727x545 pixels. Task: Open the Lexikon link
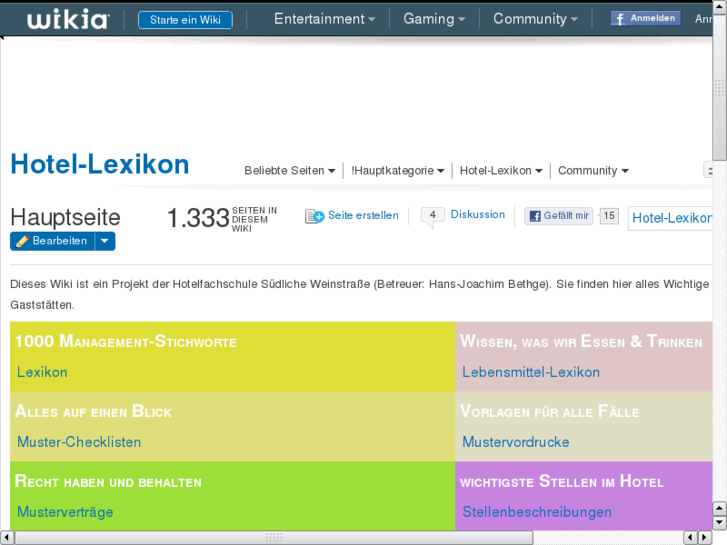pyautogui.click(x=42, y=372)
